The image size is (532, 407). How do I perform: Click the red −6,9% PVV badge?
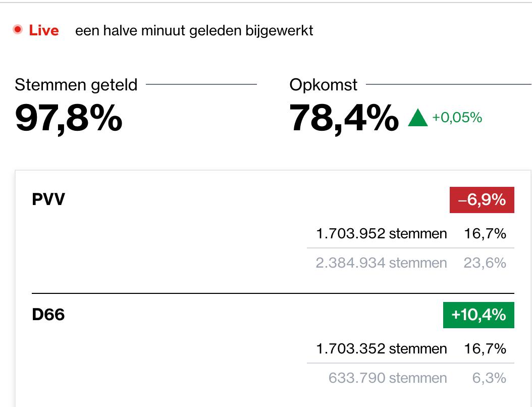coord(482,200)
